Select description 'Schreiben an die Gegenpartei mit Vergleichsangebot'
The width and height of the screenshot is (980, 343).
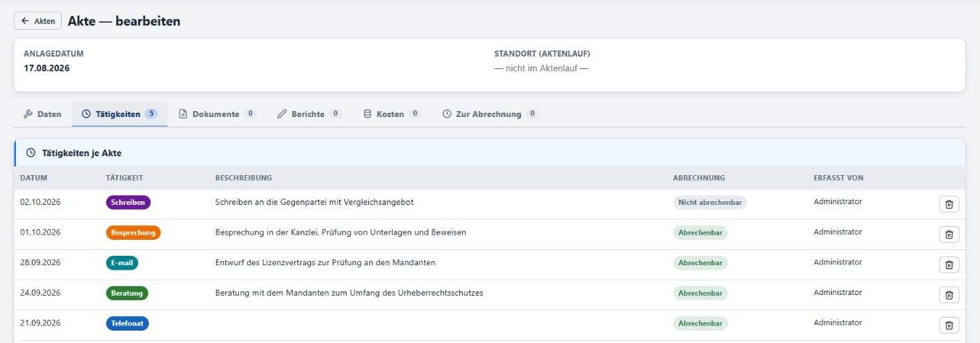click(x=314, y=202)
